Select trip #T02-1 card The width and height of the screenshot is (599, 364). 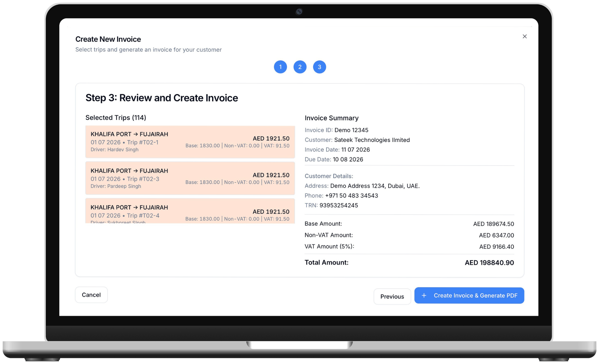[190, 142]
